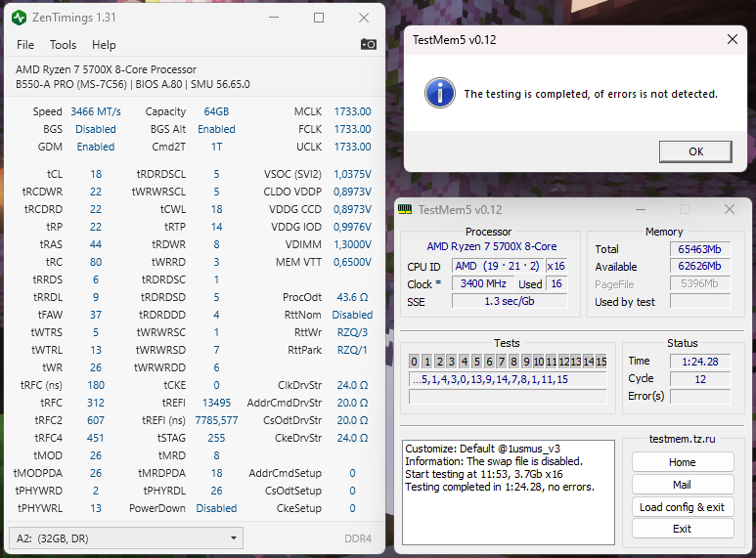Click the Capacity value 64GB
Viewport: 756px width, 558px height.
pyautogui.click(x=216, y=111)
